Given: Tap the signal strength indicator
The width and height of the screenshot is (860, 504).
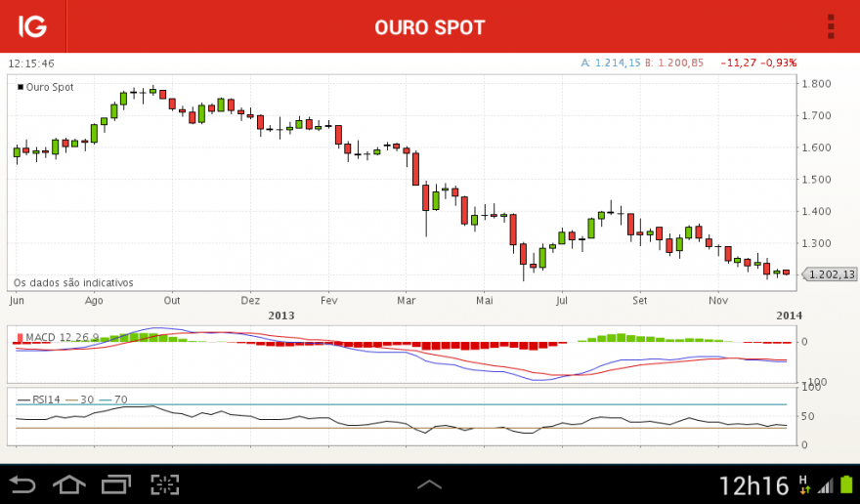Looking at the screenshot, I should 826,485.
